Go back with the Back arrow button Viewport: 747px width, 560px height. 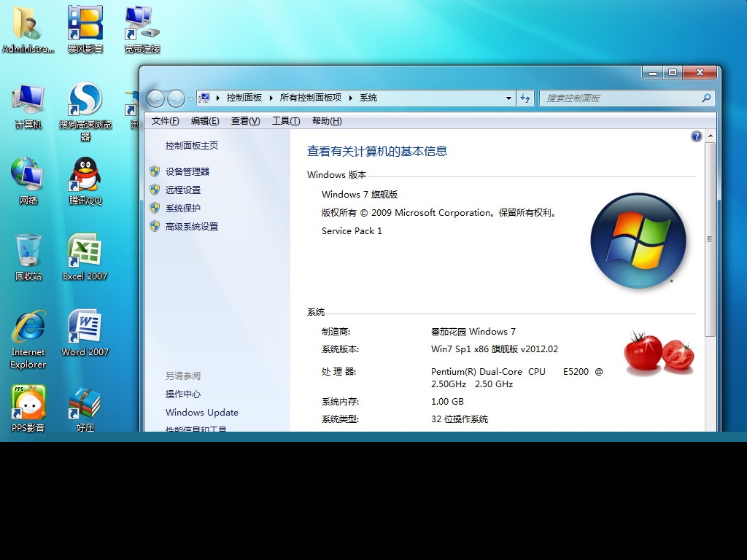click(156, 98)
